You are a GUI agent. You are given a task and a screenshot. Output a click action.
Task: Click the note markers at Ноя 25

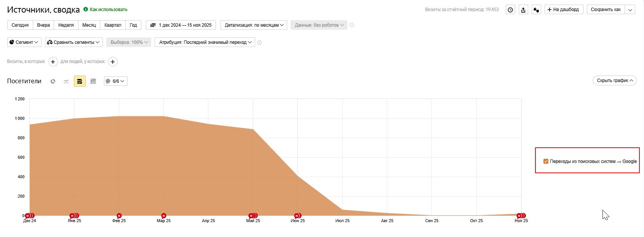(x=521, y=216)
